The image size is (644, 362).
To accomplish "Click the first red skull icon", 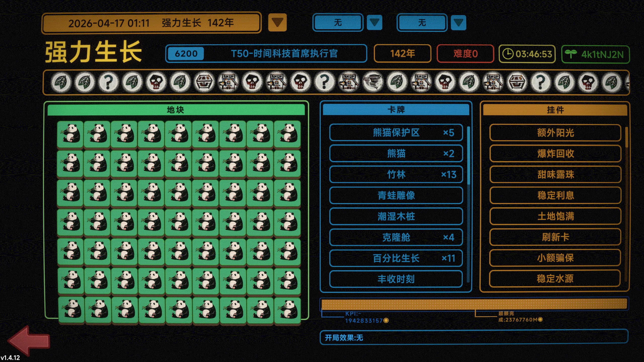I will point(156,82).
